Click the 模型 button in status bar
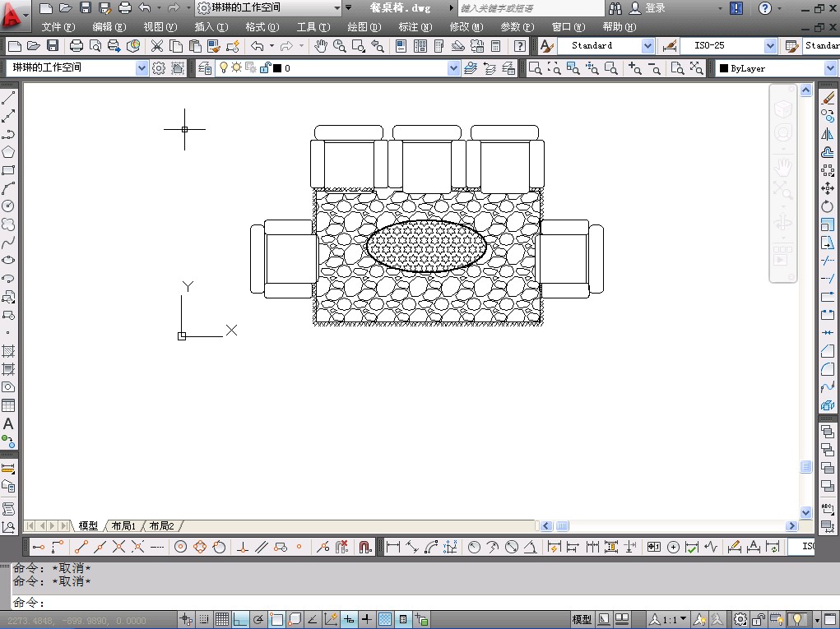Screen dimensions: 840x629 pos(581,619)
